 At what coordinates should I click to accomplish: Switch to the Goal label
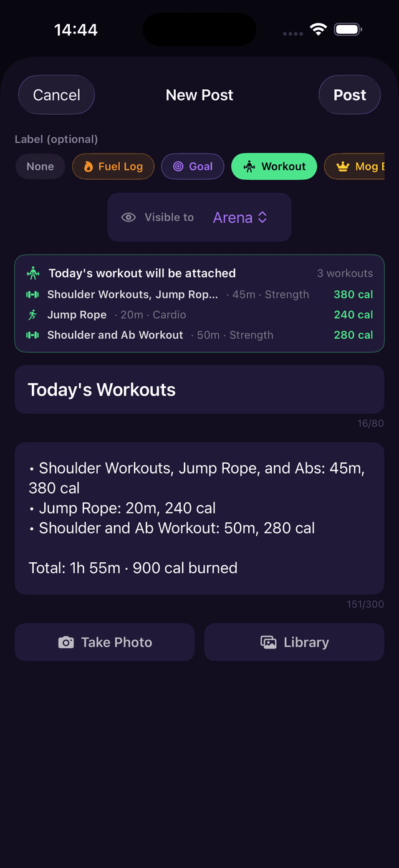point(193,167)
